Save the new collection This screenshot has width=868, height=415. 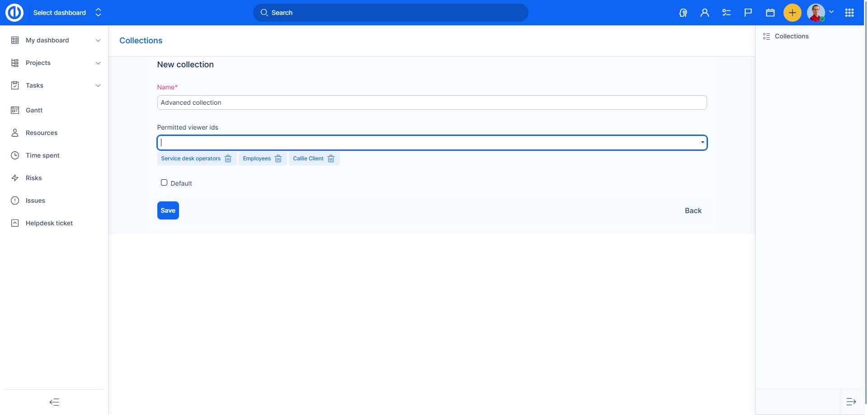pyautogui.click(x=168, y=210)
